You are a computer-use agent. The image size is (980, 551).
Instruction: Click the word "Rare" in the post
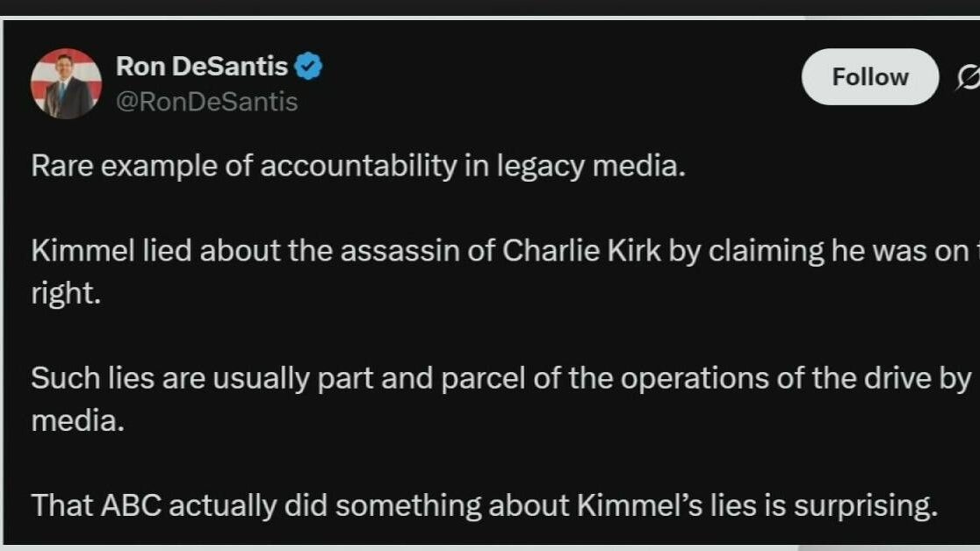62,167
